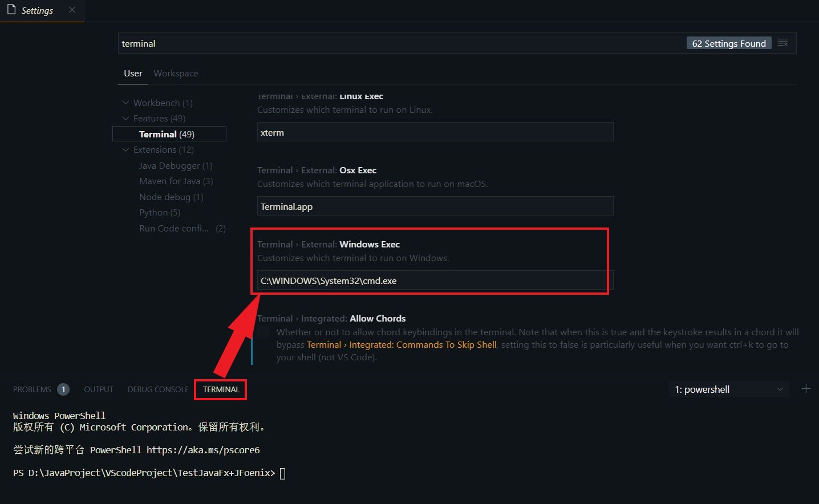Add a new terminal with plus icon

(806, 389)
